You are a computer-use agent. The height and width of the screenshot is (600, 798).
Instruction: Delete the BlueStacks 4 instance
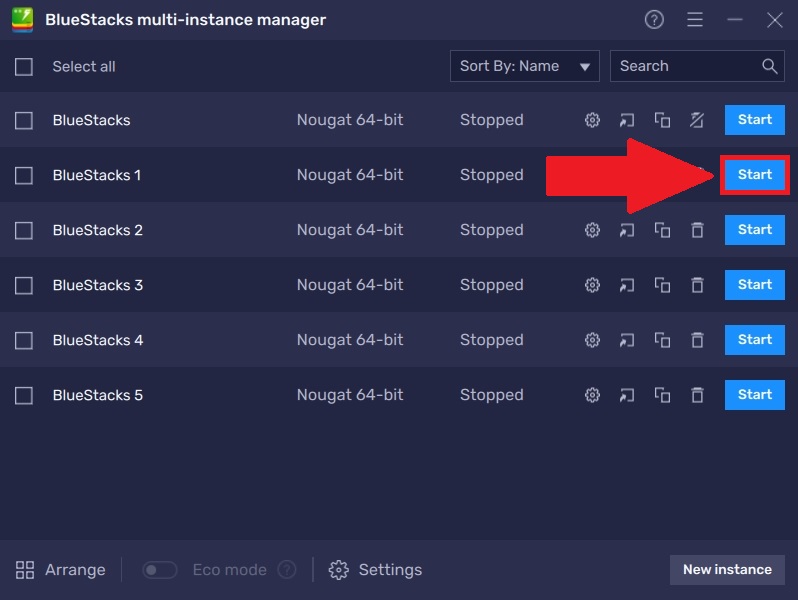(x=697, y=340)
